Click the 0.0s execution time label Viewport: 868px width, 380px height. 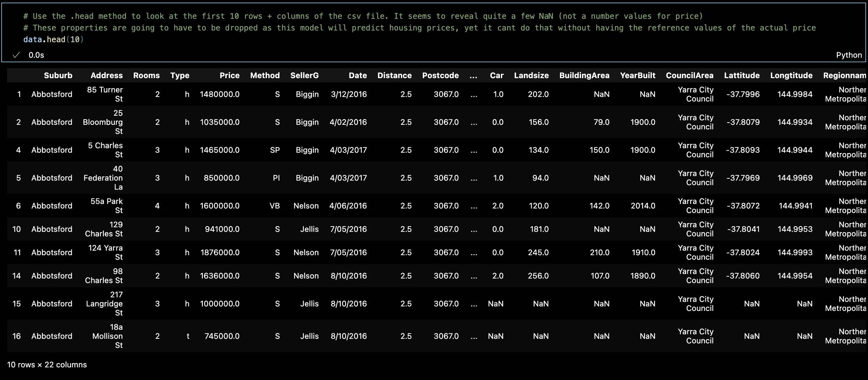pyautogui.click(x=36, y=55)
